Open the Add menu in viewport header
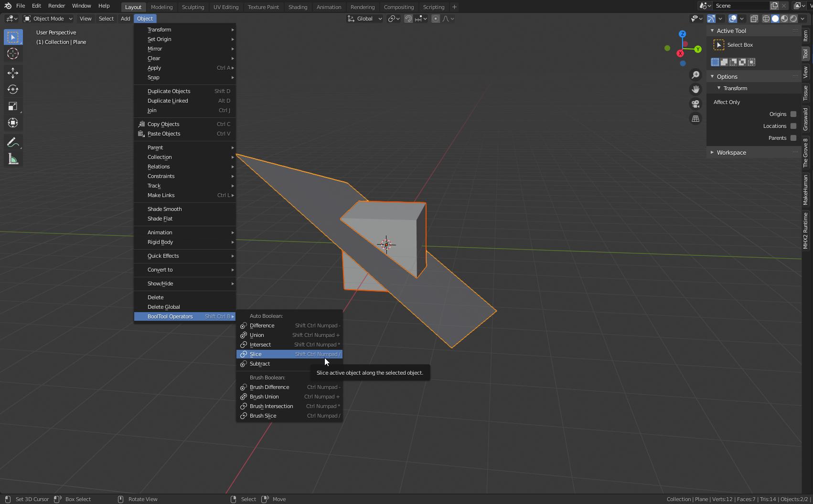Image resolution: width=813 pixels, height=504 pixels. (x=125, y=19)
